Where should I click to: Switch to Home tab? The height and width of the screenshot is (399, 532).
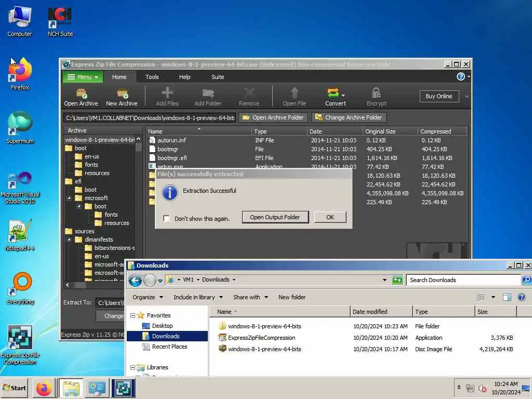click(119, 77)
